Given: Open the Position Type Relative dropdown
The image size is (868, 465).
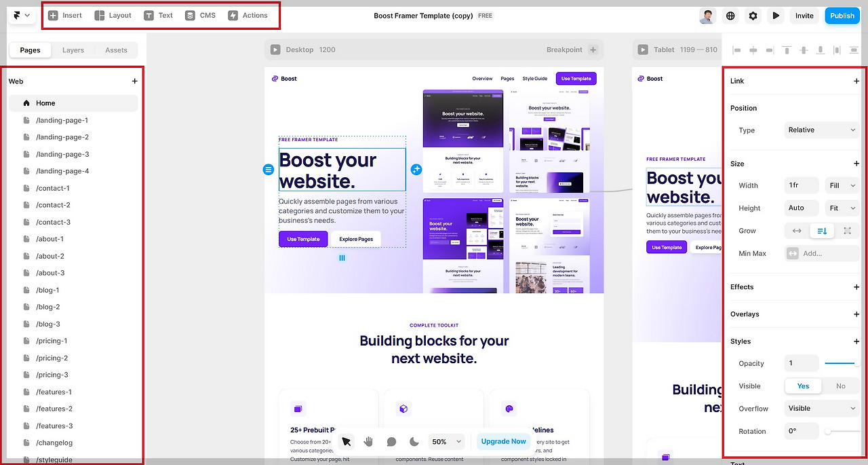Looking at the screenshot, I should 822,130.
